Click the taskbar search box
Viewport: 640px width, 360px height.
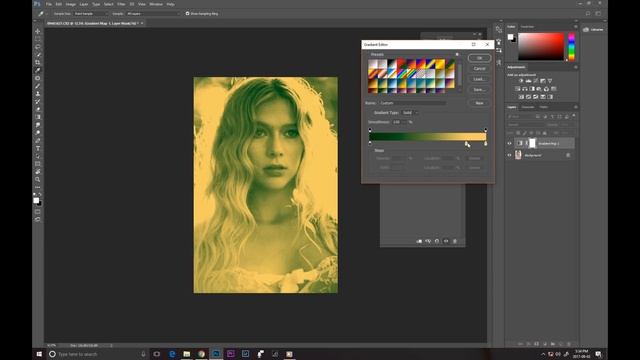click(x=98, y=354)
